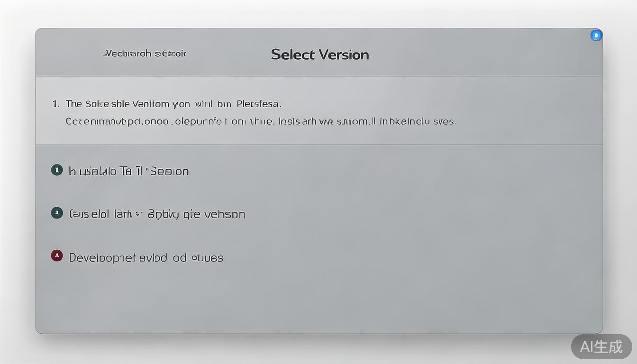The width and height of the screenshot is (637, 364).
Task: Click "avlod" in the third option label
Action: coord(153,258)
